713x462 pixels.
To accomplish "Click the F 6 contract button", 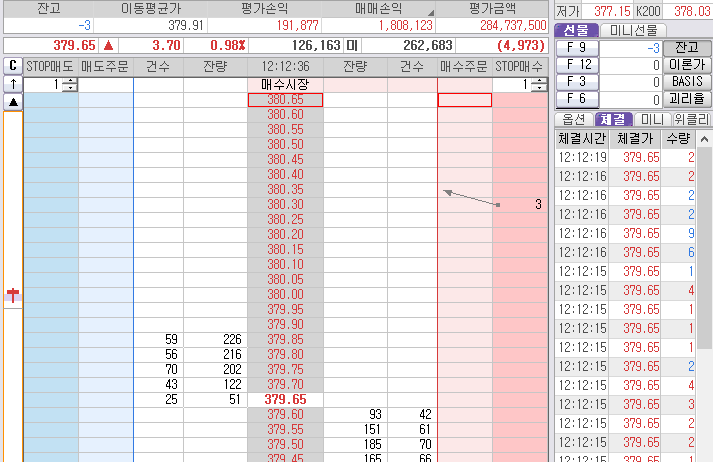I will click(577, 99).
